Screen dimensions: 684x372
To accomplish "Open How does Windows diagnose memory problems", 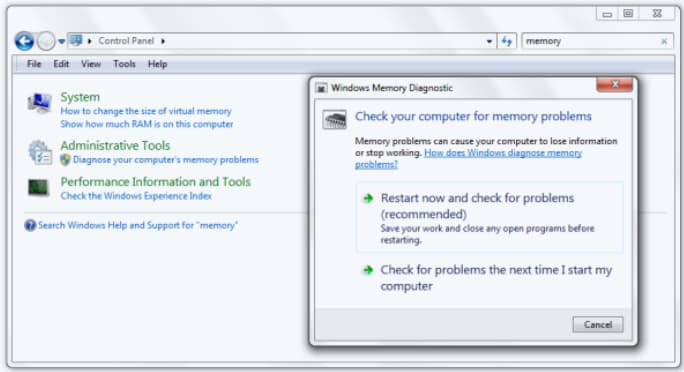I will (x=469, y=158).
